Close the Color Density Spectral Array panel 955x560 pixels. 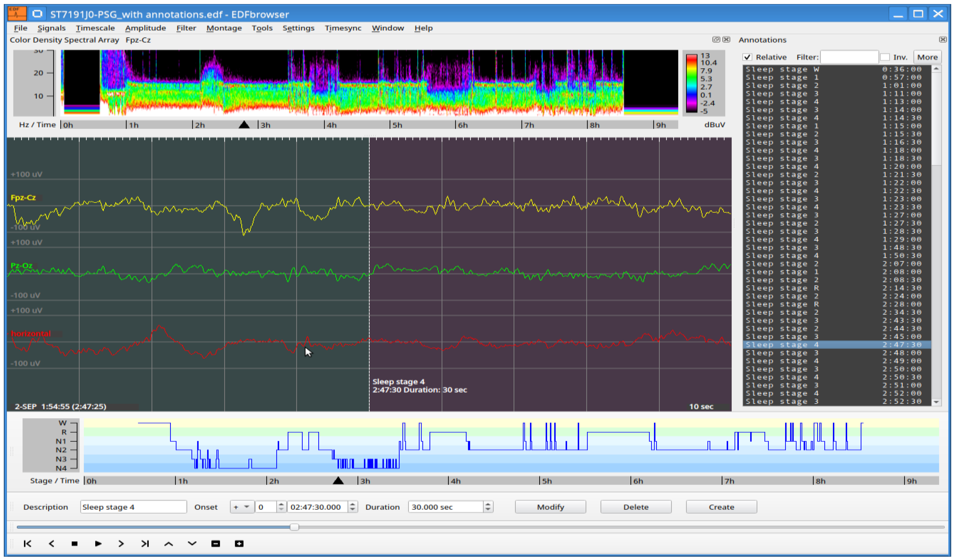pyautogui.click(x=726, y=39)
